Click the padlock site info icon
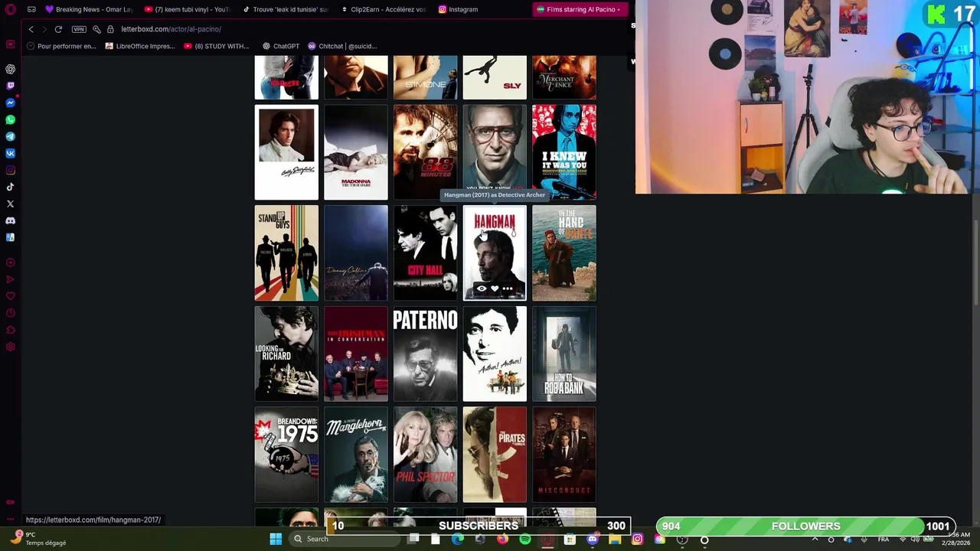This screenshot has height=551, width=980. 110,29
